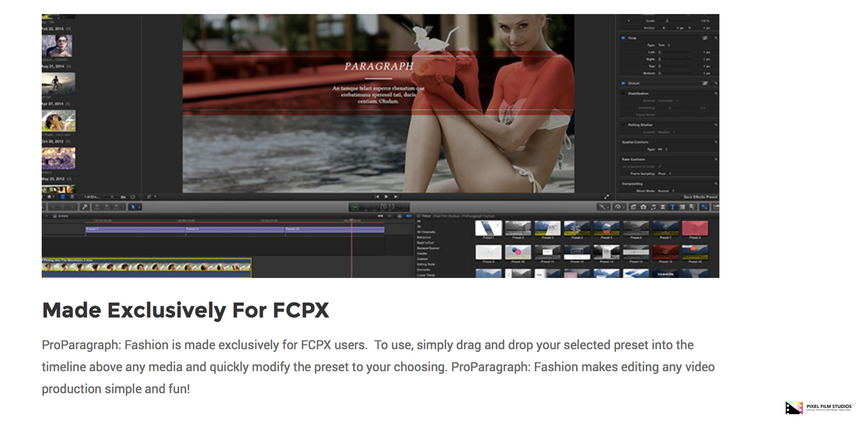
Task: Show the Inspector panel button
Action: click(704, 207)
